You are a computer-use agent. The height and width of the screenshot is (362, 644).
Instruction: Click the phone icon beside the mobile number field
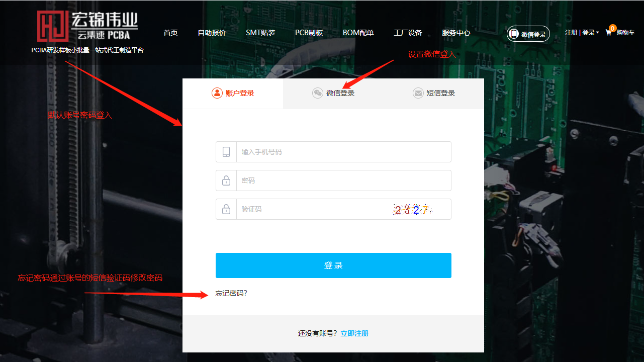(x=226, y=151)
